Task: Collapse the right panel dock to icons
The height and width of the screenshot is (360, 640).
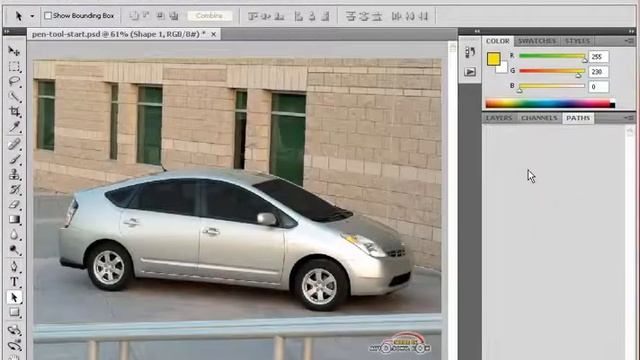Action: coord(631,31)
